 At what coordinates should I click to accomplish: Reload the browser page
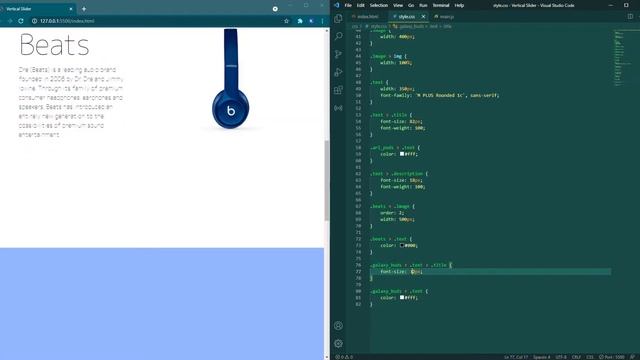(x=21, y=21)
